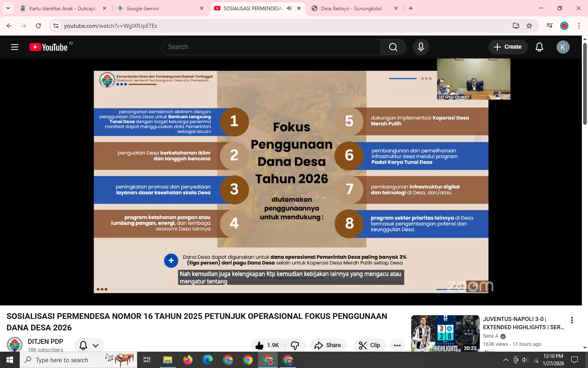
Task: Switch to the Desa Bedoyo tab
Action: coord(351,8)
